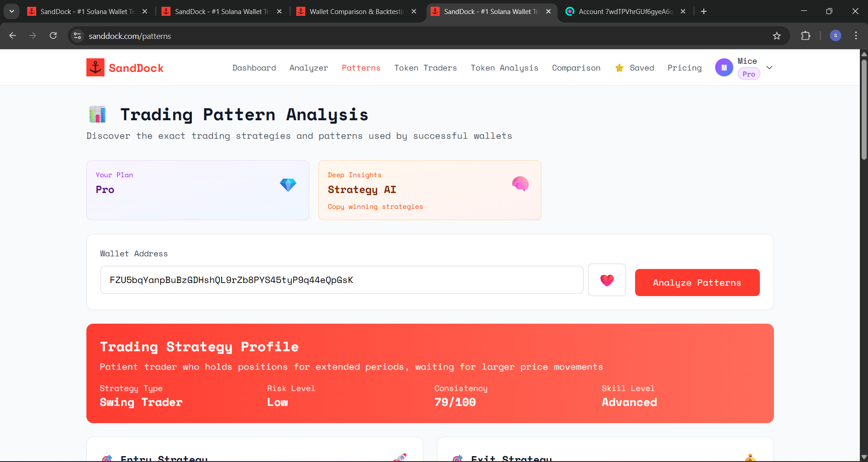Go to Token Traders page

pos(426,68)
